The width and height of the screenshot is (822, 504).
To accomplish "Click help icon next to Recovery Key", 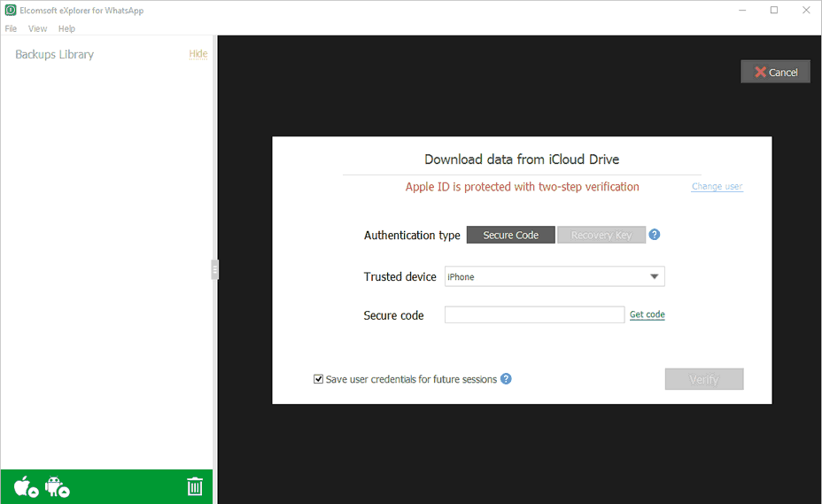I will tap(655, 235).
